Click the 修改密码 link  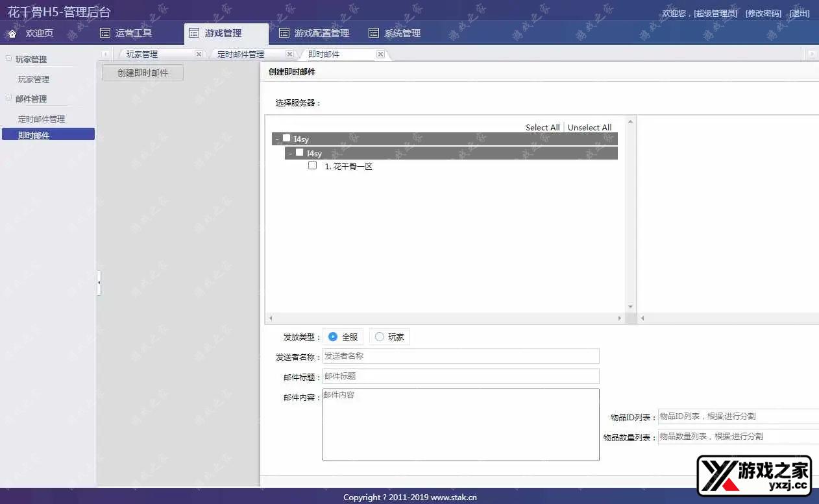coord(763,13)
